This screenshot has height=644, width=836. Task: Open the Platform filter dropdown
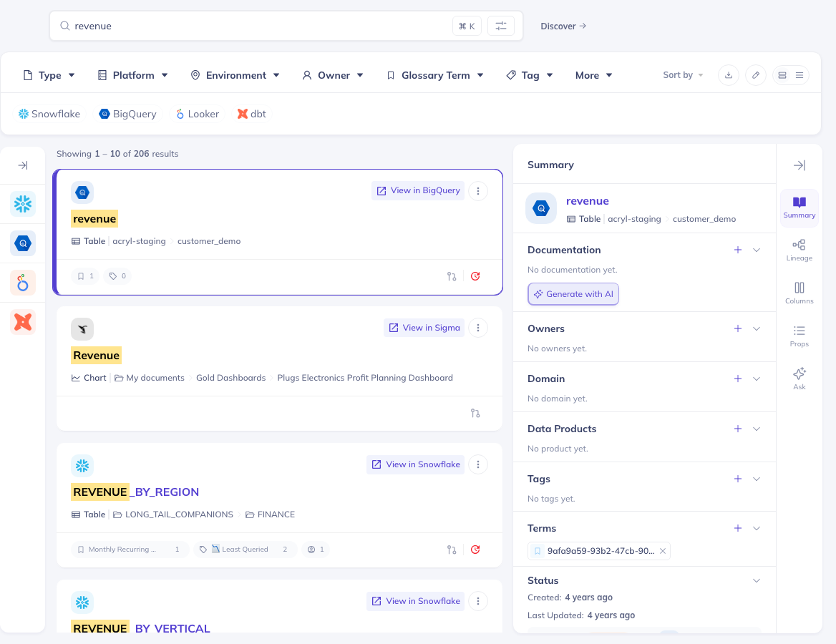tap(132, 75)
